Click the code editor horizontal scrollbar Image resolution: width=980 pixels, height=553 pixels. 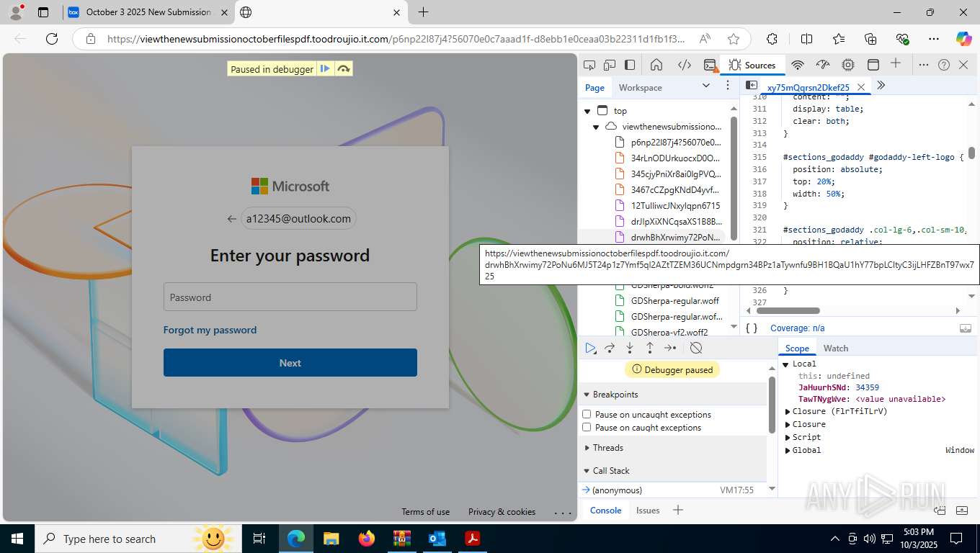(x=788, y=311)
